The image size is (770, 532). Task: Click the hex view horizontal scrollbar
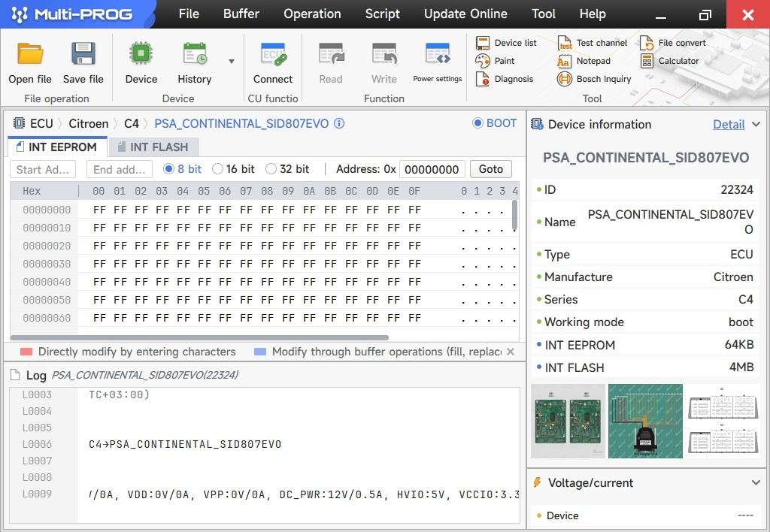[x=199, y=337]
